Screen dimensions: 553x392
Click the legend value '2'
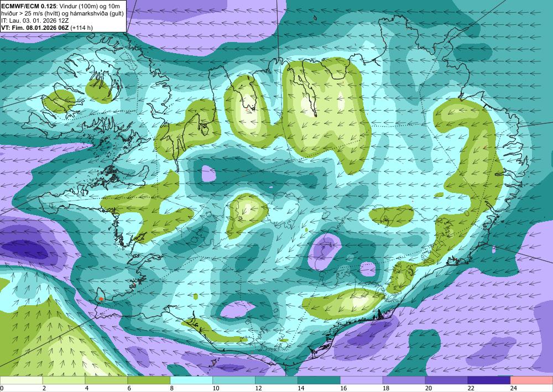pyautogui.click(x=44, y=388)
